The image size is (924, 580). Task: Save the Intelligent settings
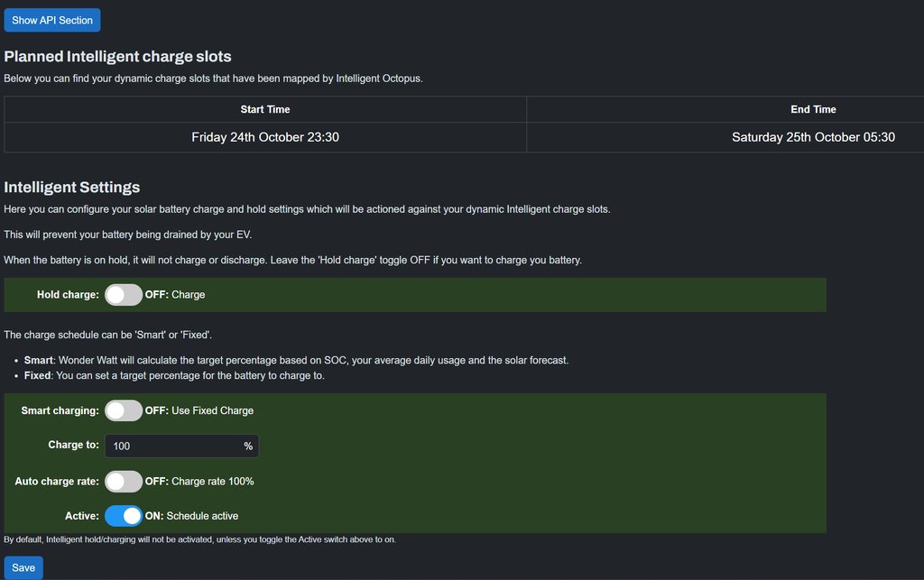tap(23, 567)
